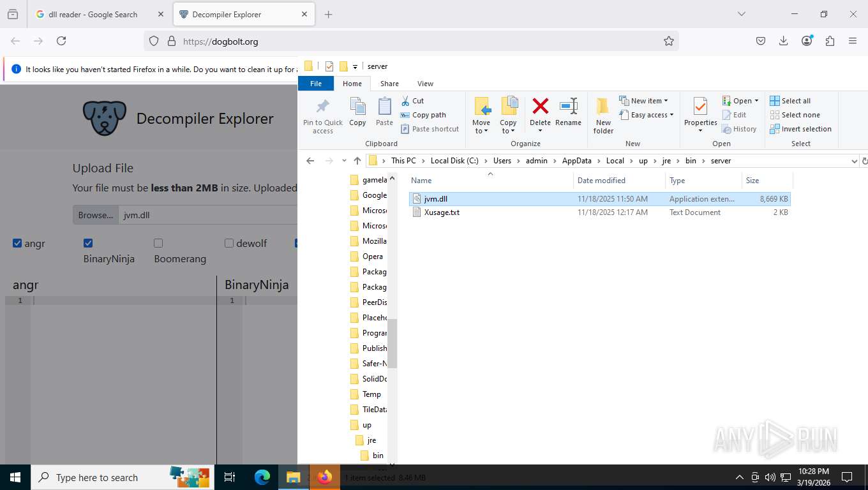Click Local Disk (C:) breadcrumb
Image resolution: width=868 pixels, height=490 pixels.
tap(454, 161)
